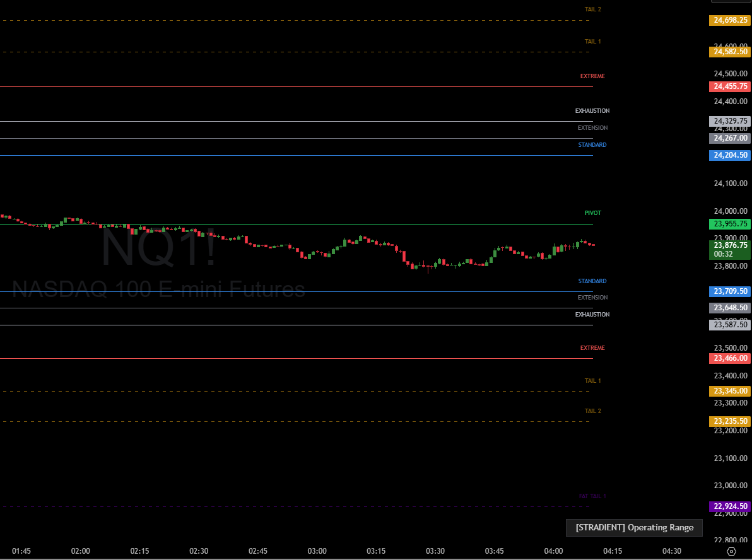Select the green 23,955.75 pivot price tag
752x560 pixels.
pyautogui.click(x=730, y=224)
